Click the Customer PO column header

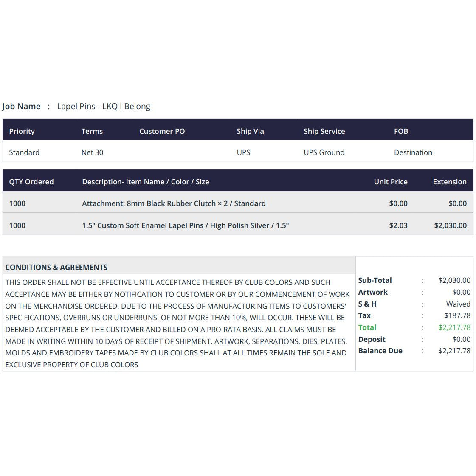(x=162, y=131)
